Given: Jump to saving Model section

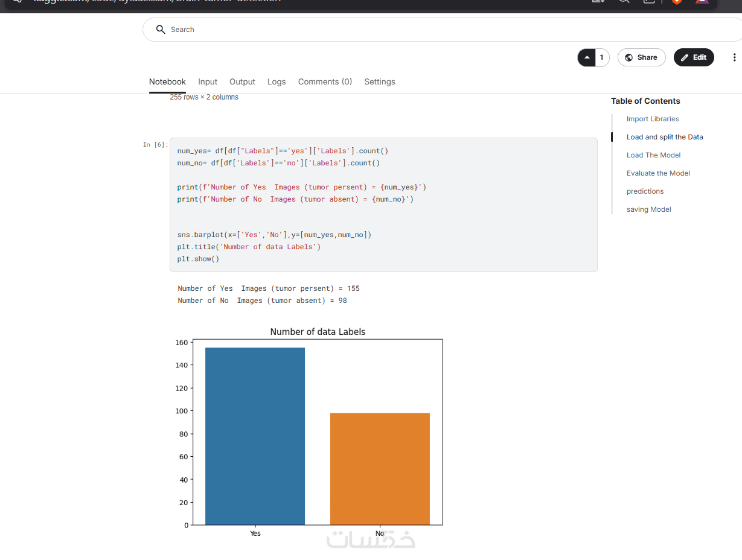Looking at the screenshot, I should [x=648, y=209].
